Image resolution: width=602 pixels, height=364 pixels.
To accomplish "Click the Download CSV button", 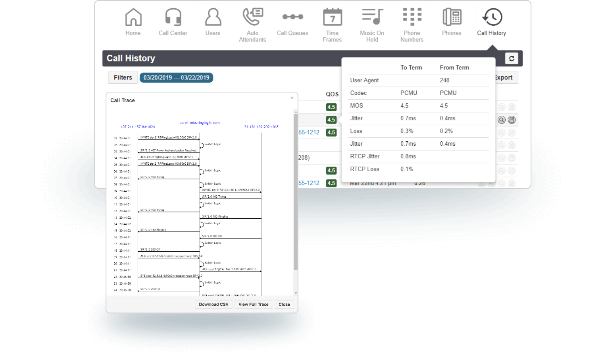I will click(x=213, y=304).
